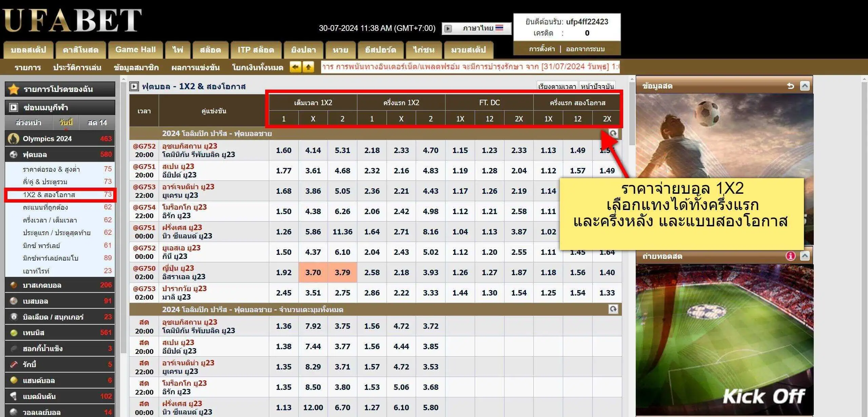Click the yellow left arrow ticker button

coord(295,67)
